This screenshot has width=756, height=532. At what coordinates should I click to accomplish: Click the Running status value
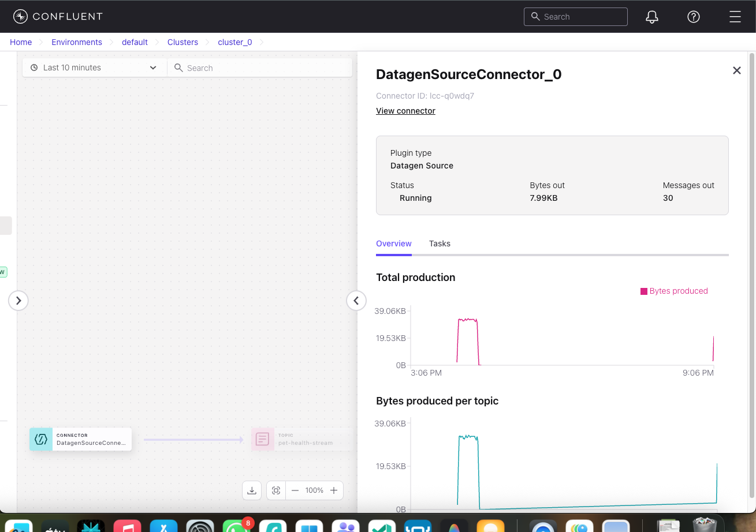tap(416, 198)
